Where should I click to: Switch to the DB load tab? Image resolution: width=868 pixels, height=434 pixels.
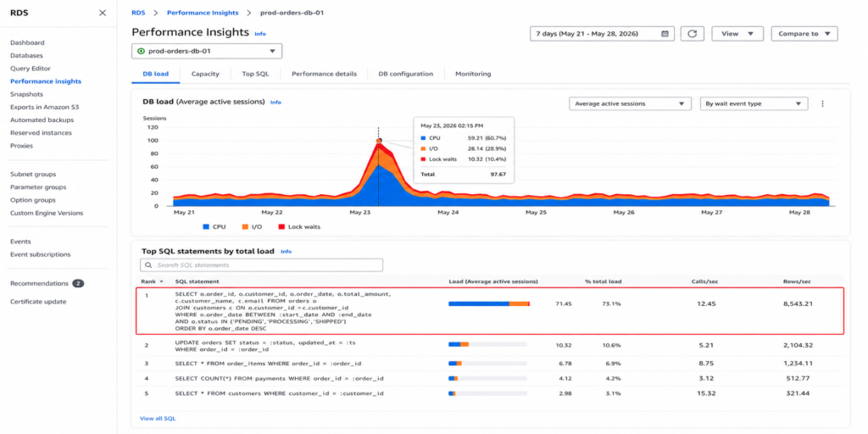[156, 74]
